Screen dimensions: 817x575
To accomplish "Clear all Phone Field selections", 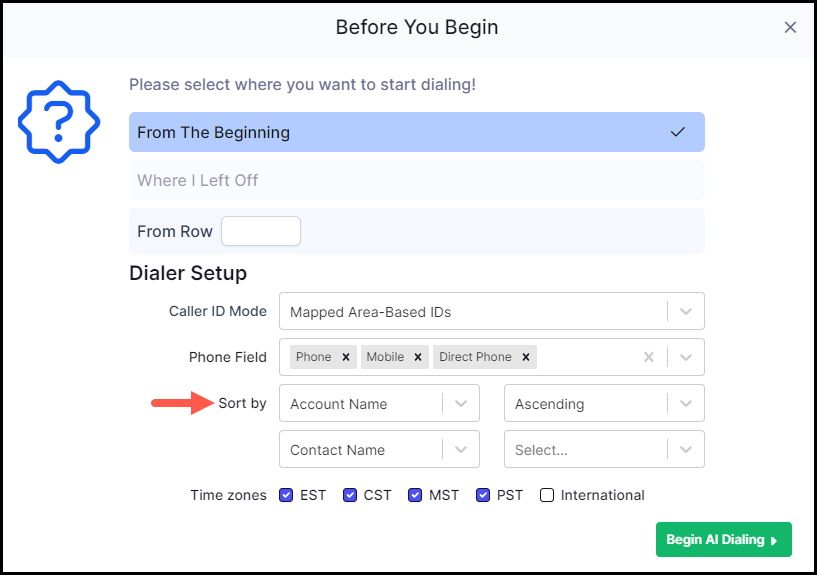I will click(x=649, y=357).
